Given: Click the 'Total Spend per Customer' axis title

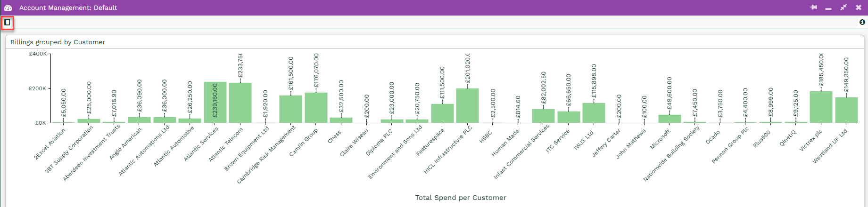Looking at the screenshot, I should [x=460, y=198].
